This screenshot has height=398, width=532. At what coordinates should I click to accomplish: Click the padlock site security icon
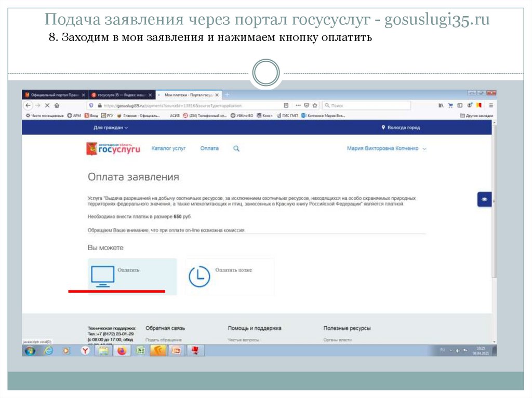(x=99, y=105)
